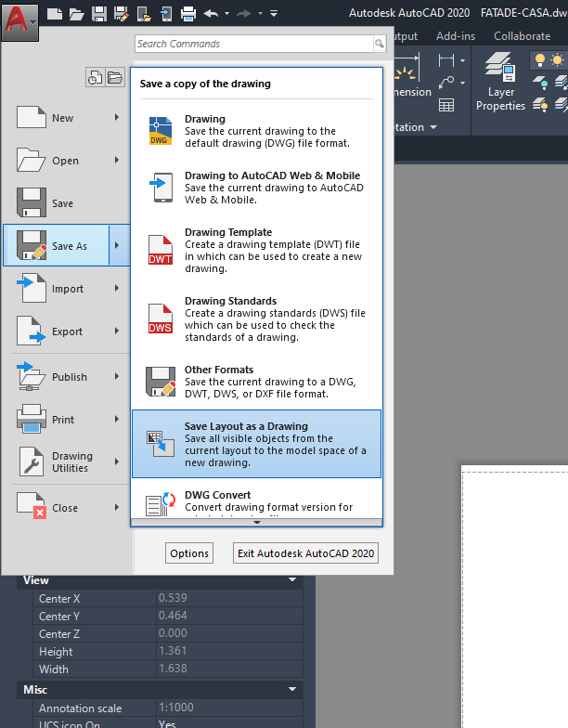
Task: Open the Undo history dropdown arrow
Action: click(x=226, y=14)
